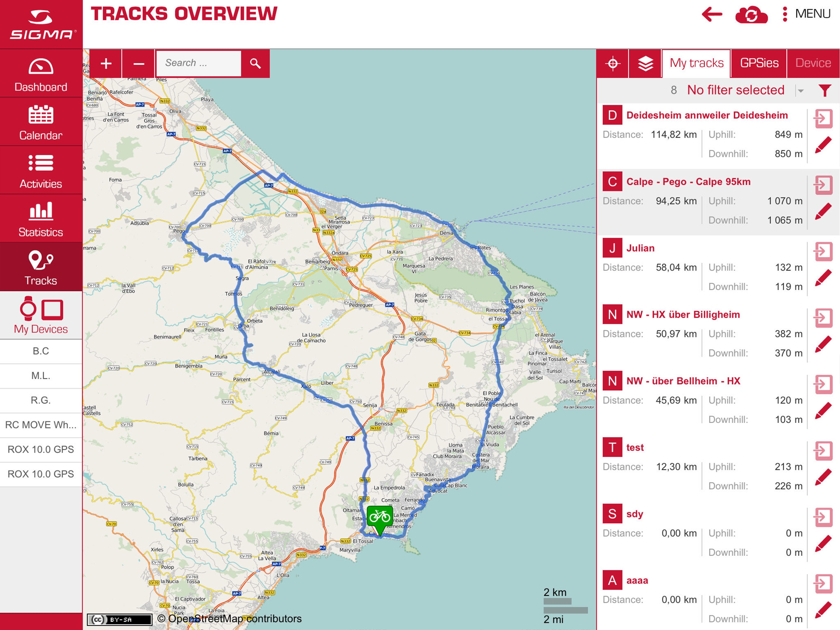Switch to the GPSies tab
Viewport: 840px width, 630px height.
click(x=759, y=63)
